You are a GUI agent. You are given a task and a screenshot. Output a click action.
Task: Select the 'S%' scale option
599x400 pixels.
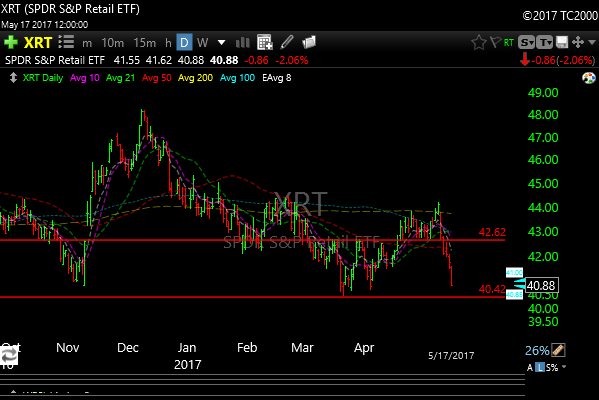tap(552, 368)
